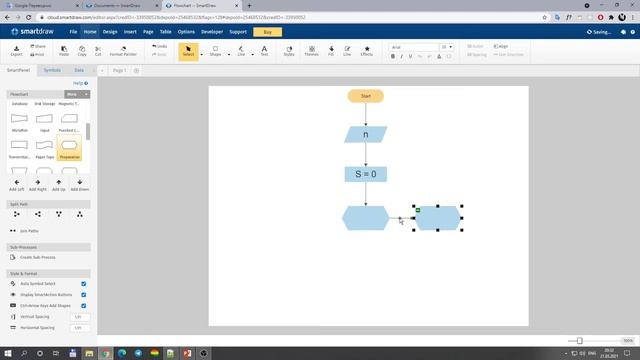Expand the Line tool dropdown arrow
This screenshot has width=640, height=360.
click(x=252, y=54)
